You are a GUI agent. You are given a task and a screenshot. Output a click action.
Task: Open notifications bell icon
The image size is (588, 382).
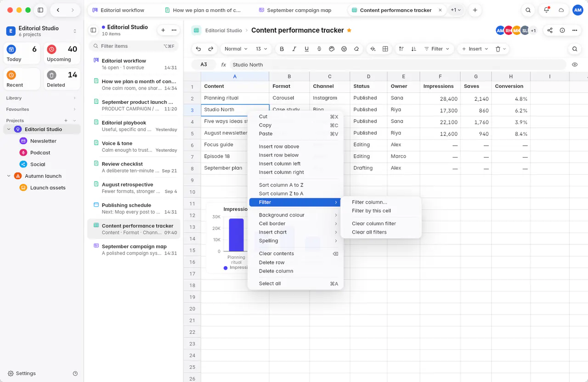[x=546, y=10]
